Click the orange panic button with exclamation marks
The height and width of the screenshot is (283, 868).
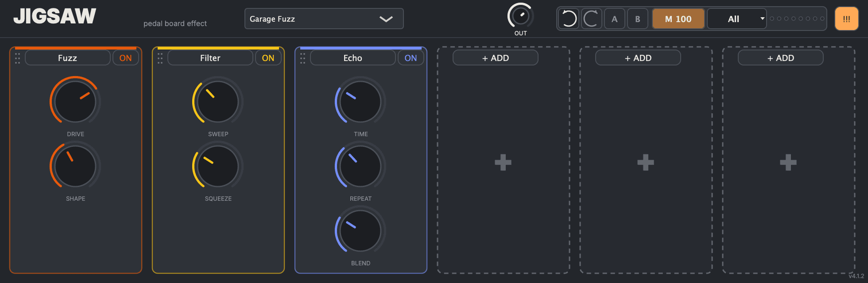pos(846,19)
